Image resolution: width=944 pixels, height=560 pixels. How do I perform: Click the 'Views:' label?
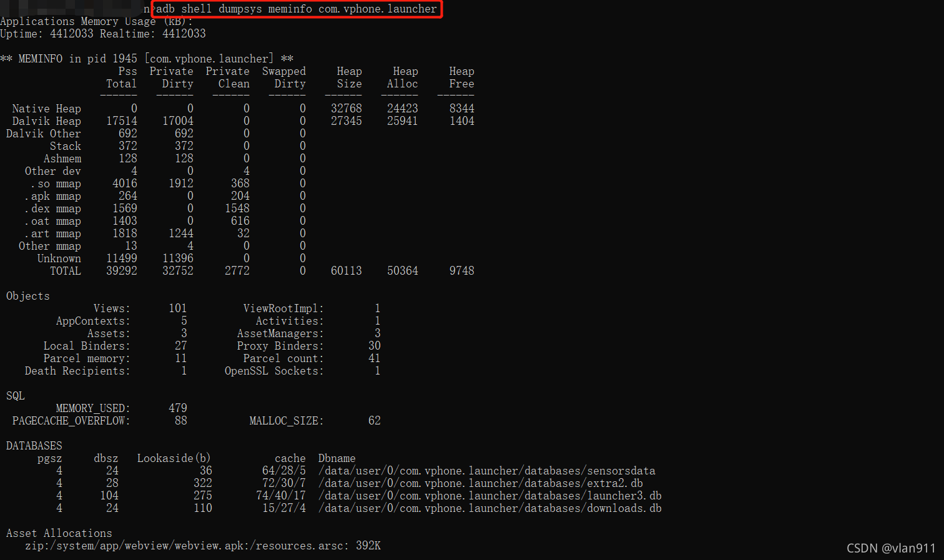click(112, 308)
